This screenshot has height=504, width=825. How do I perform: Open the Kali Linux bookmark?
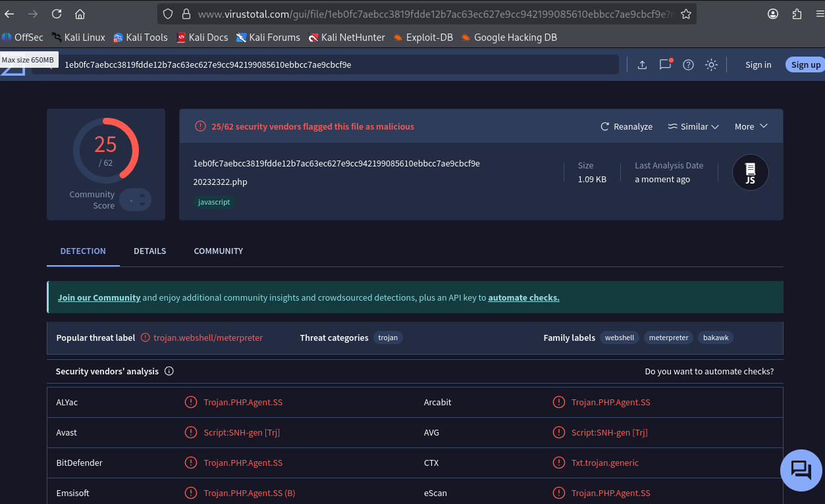pos(78,38)
